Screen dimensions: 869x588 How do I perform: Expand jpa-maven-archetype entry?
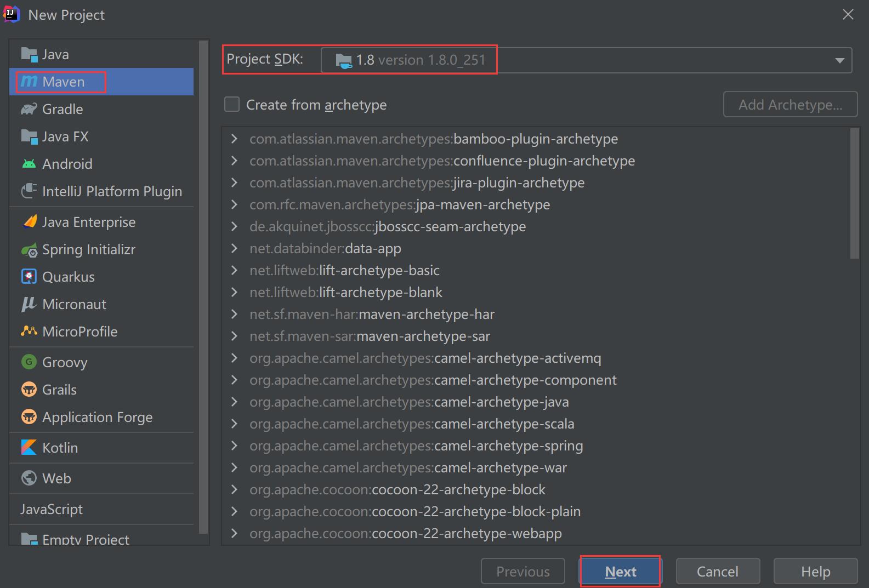pyautogui.click(x=235, y=204)
